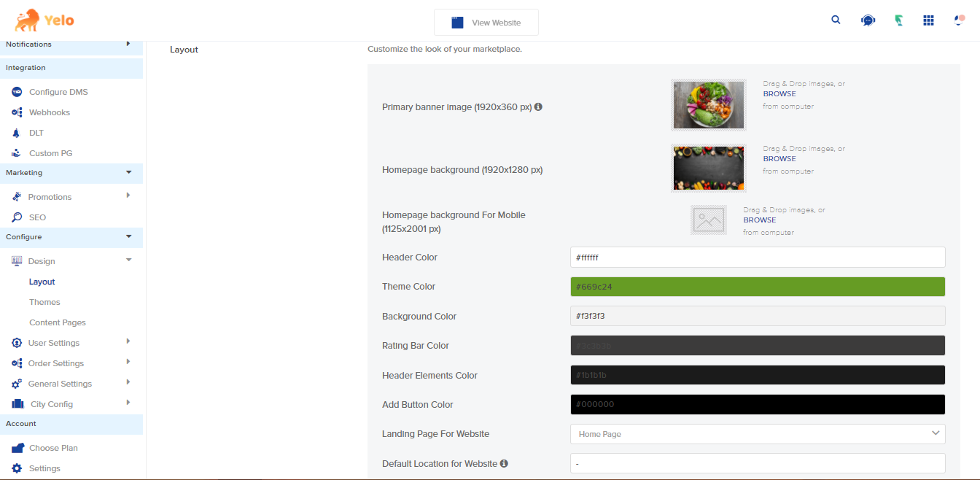Click BROWSE for Homepage background image
Viewport: 980px width, 480px height.
(x=779, y=158)
